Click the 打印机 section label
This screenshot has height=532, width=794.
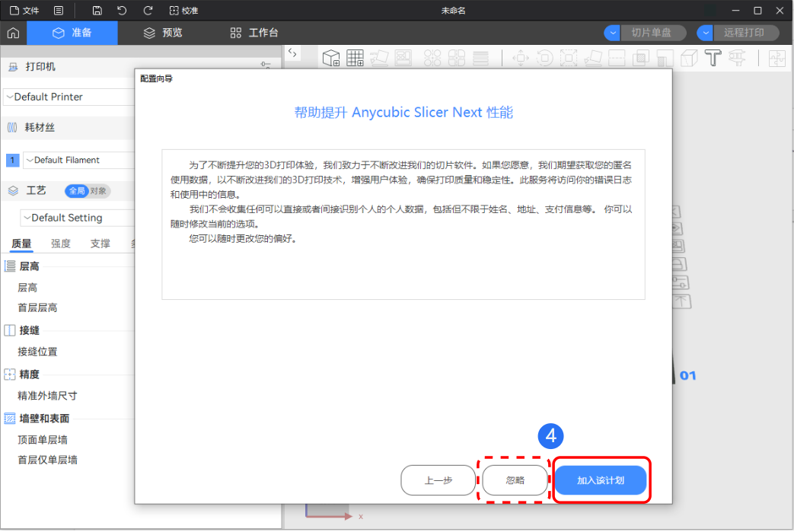pyautogui.click(x=40, y=67)
